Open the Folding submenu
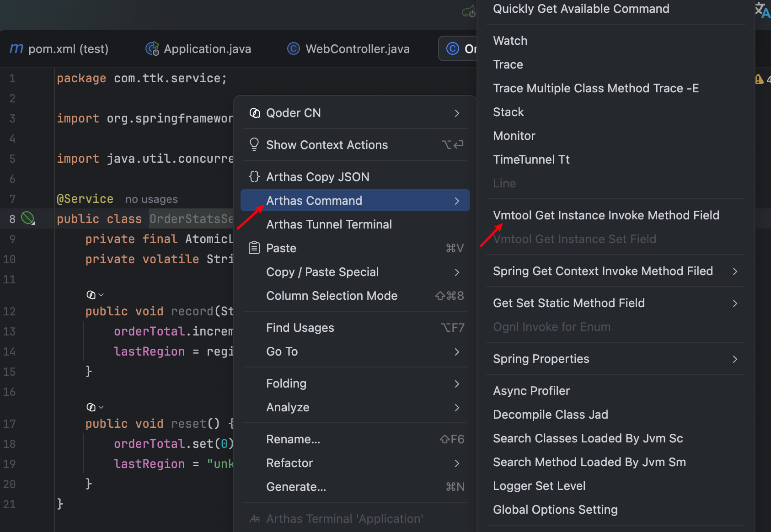 (x=355, y=383)
